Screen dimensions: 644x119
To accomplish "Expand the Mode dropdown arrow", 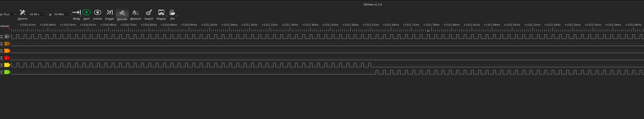I will (81, 16).
